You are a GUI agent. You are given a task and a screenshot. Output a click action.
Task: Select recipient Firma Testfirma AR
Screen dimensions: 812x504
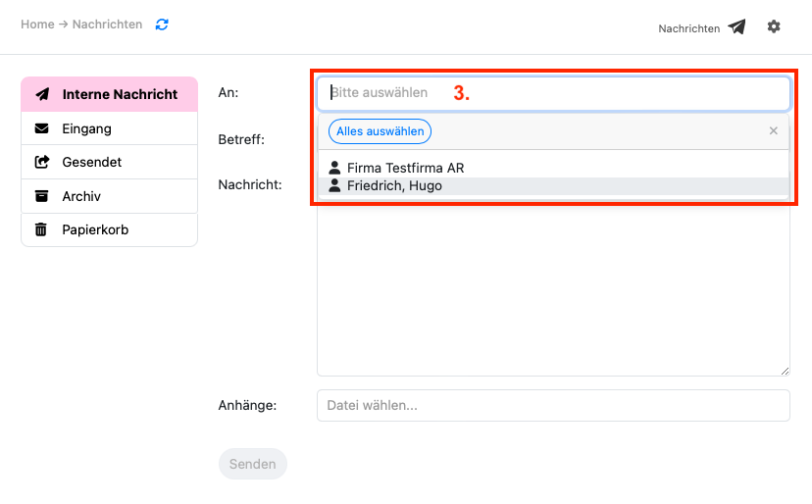(405, 168)
